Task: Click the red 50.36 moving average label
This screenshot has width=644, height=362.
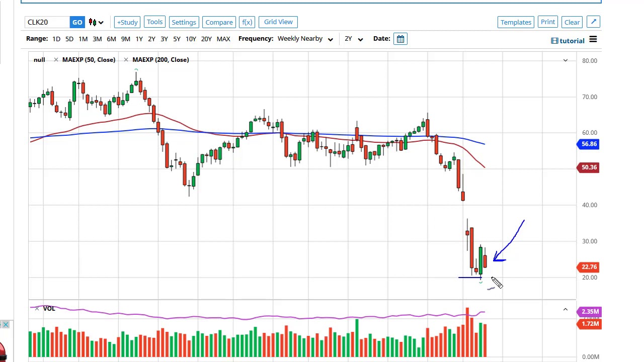Action: (588, 167)
